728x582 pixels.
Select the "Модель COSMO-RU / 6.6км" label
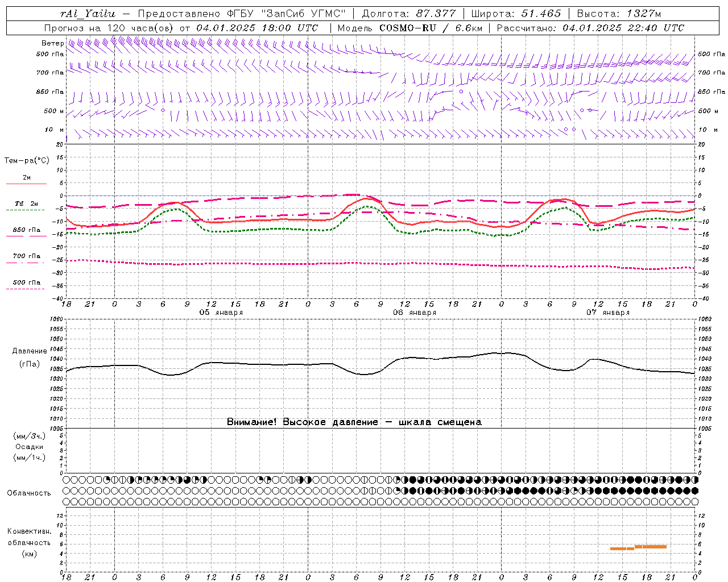(410, 28)
